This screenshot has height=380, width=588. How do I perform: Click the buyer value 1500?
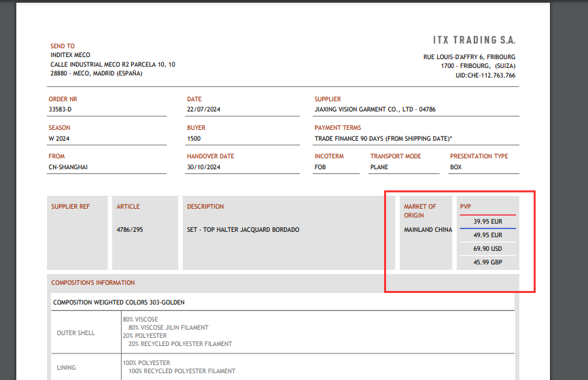tap(194, 138)
